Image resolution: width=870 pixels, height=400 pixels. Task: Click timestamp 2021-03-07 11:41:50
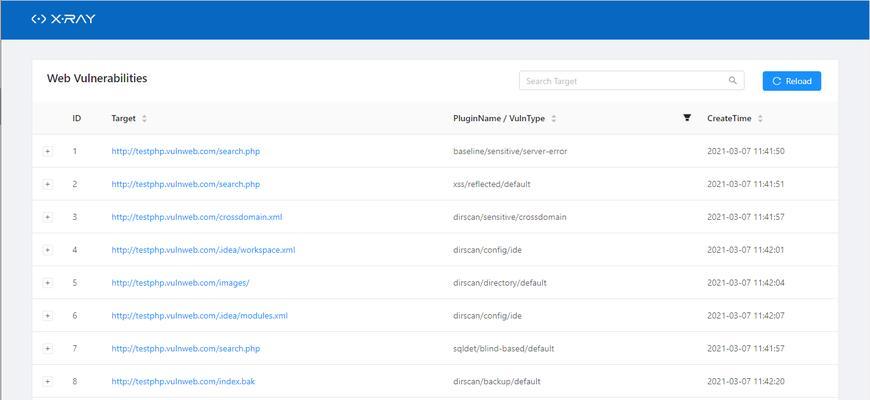(746, 151)
